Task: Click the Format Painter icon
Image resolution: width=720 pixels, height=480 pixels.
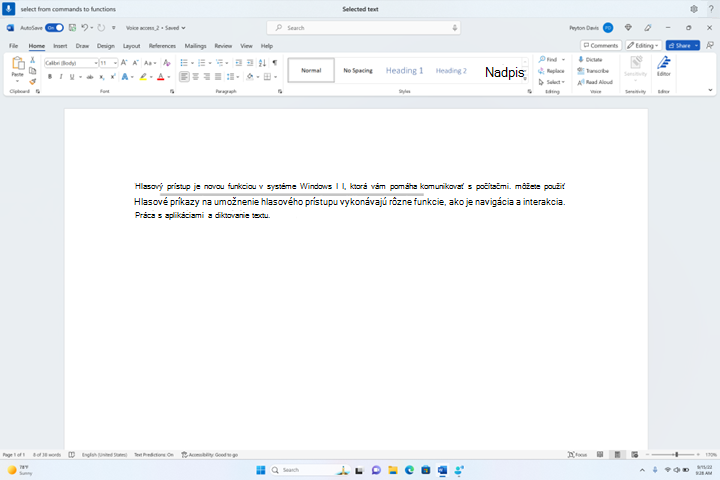Action: 33,82
